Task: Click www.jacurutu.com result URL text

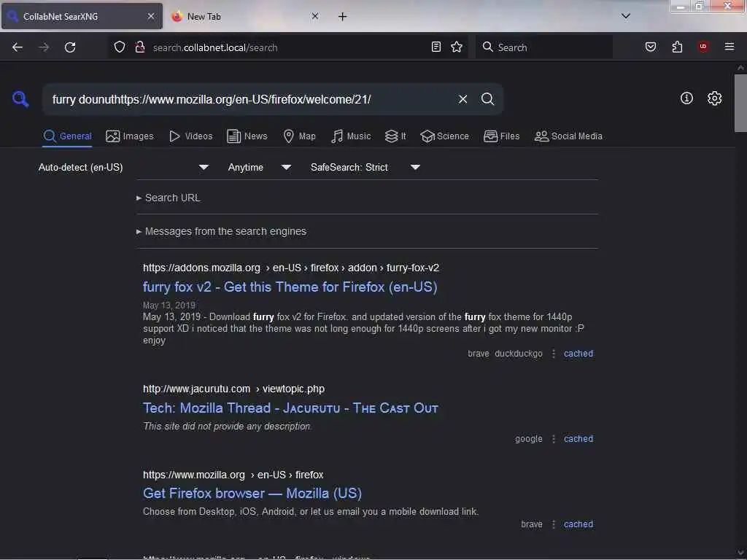Action: point(234,389)
